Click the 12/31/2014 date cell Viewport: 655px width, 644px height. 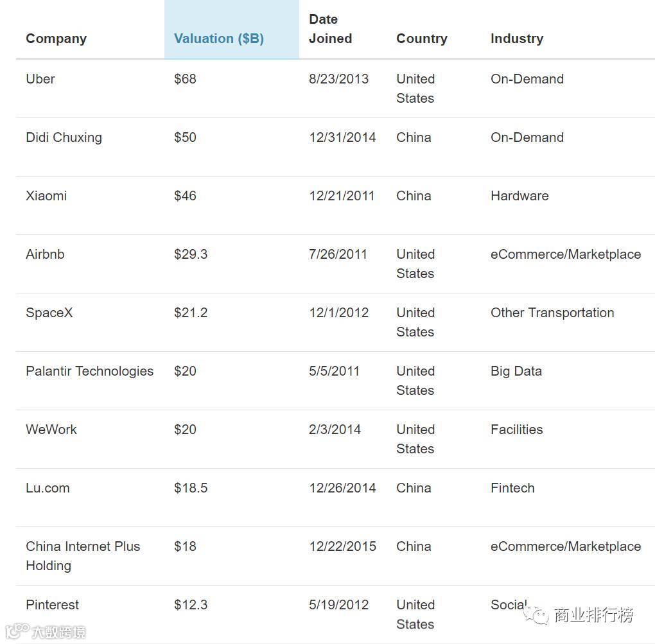tap(342, 137)
